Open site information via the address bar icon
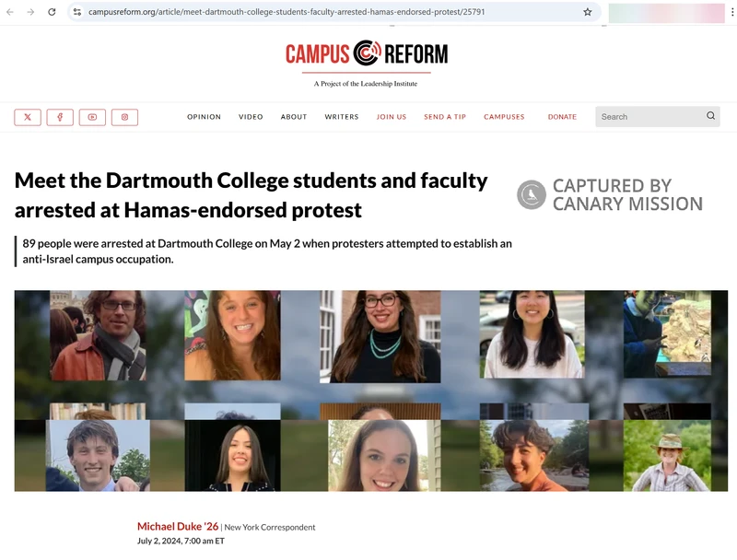 tap(76, 14)
